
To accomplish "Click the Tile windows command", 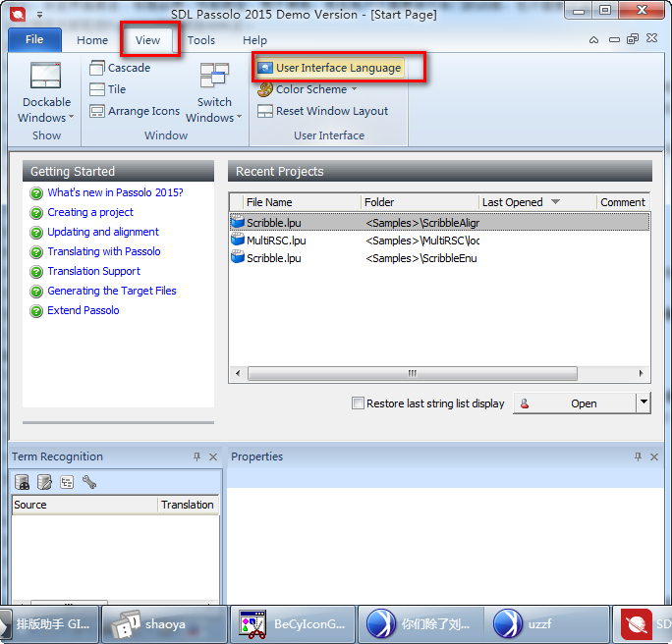I will click(107, 89).
